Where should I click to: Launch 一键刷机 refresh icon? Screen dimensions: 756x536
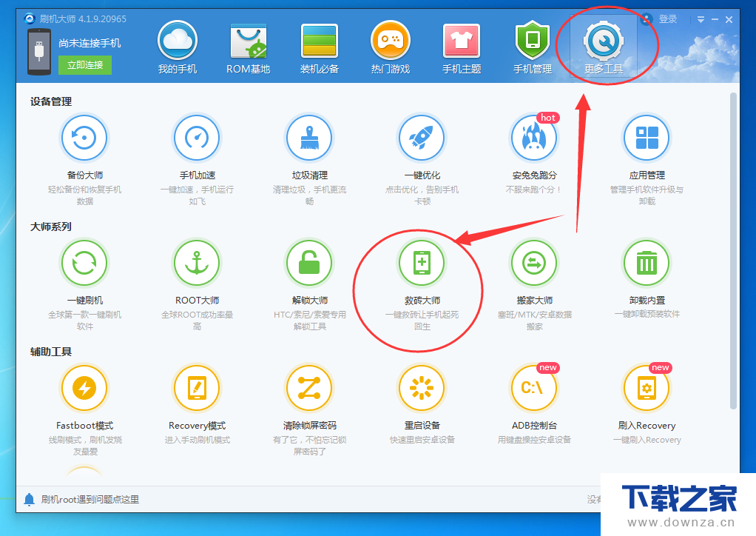pos(84,264)
